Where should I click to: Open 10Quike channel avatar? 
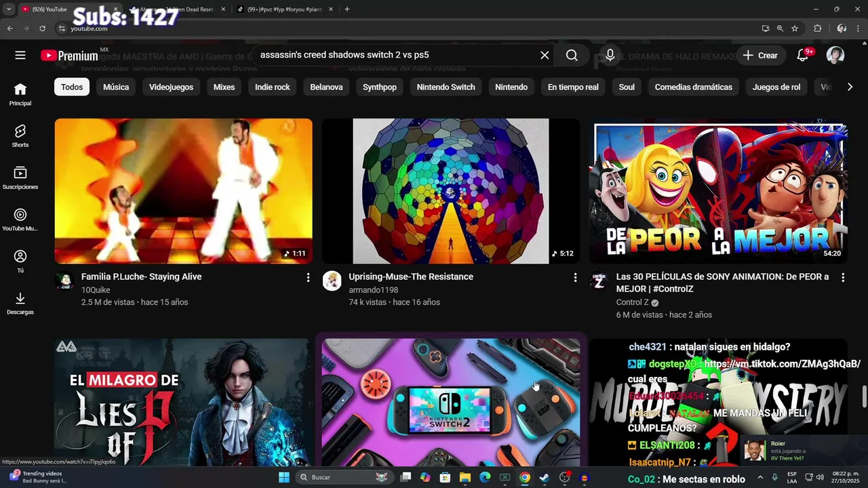[x=64, y=281]
